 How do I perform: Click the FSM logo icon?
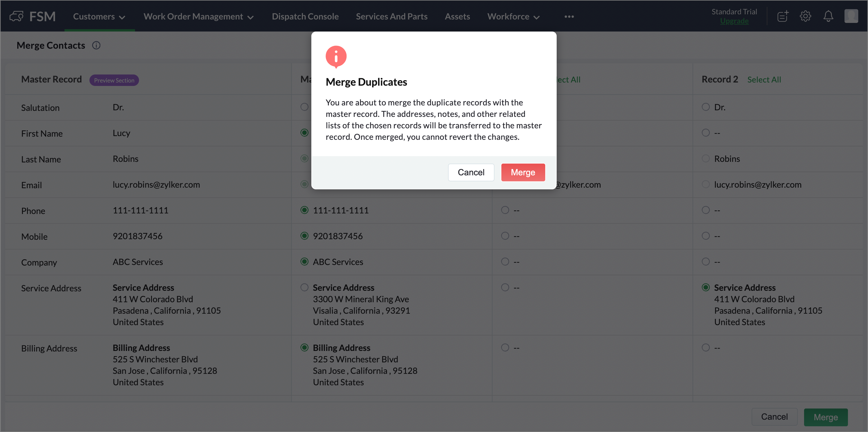[16, 16]
